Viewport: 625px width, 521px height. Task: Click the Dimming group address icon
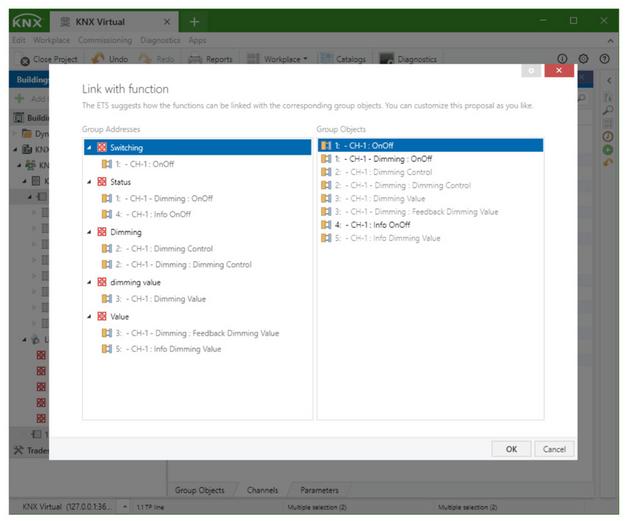102,232
